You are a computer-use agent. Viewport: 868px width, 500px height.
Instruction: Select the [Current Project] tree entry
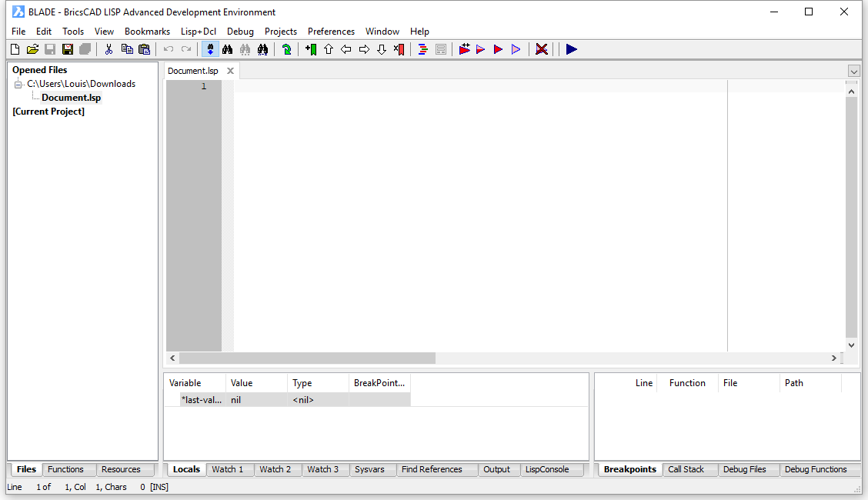[x=48, y=112]
